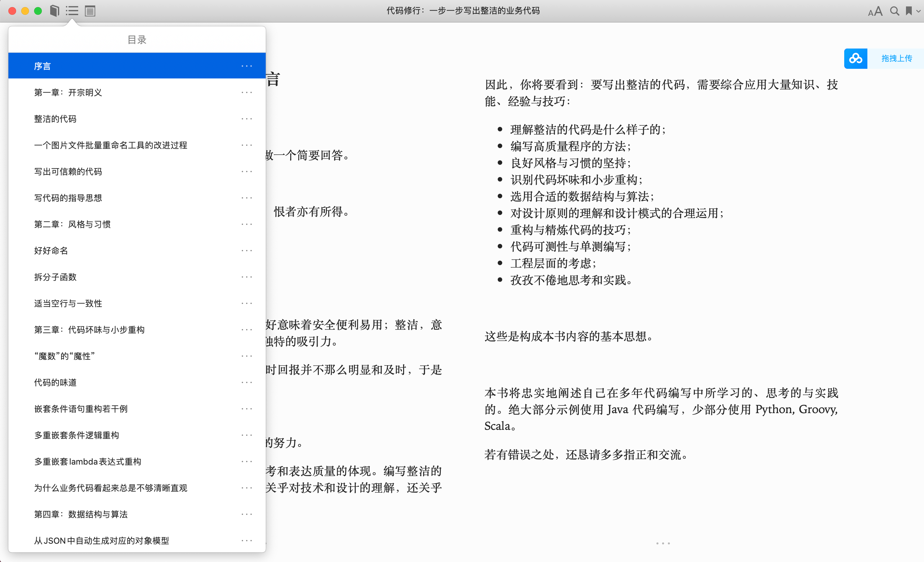Jump to 第四章：数据结构与算法
Image resolution: width=924 pixels, height=562 pixels.
pos(137,514)
